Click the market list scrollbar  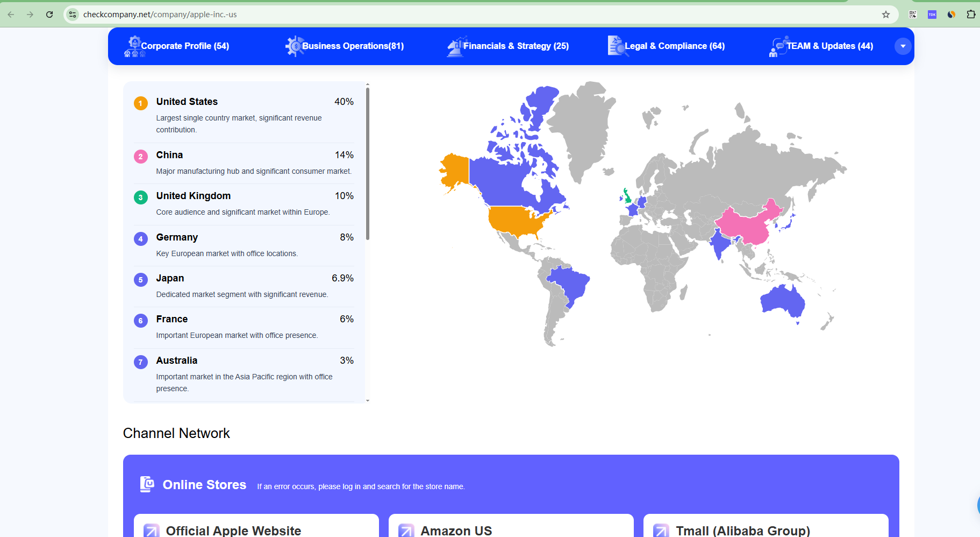tap(368, 161)
